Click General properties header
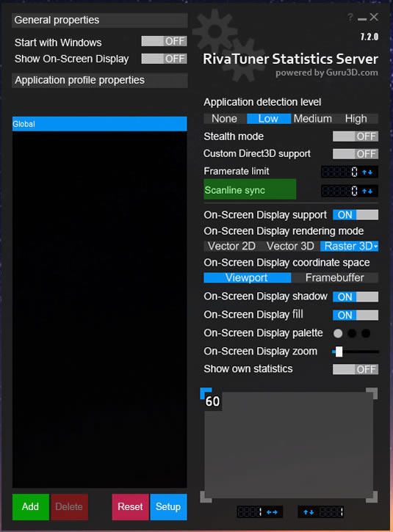Image resolution: width=393 pixels, height=532 pixels. coord(99,21)
